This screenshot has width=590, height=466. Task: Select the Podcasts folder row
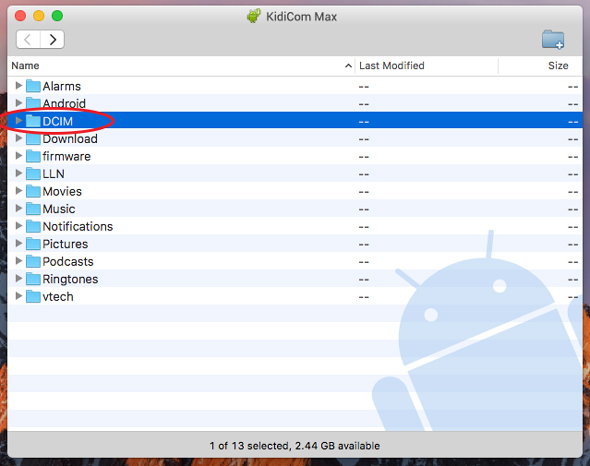point(295,261)
